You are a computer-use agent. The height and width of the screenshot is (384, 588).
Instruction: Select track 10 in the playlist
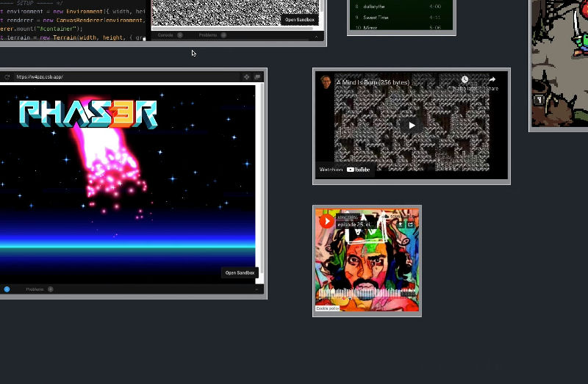click(x=398, y=27)
